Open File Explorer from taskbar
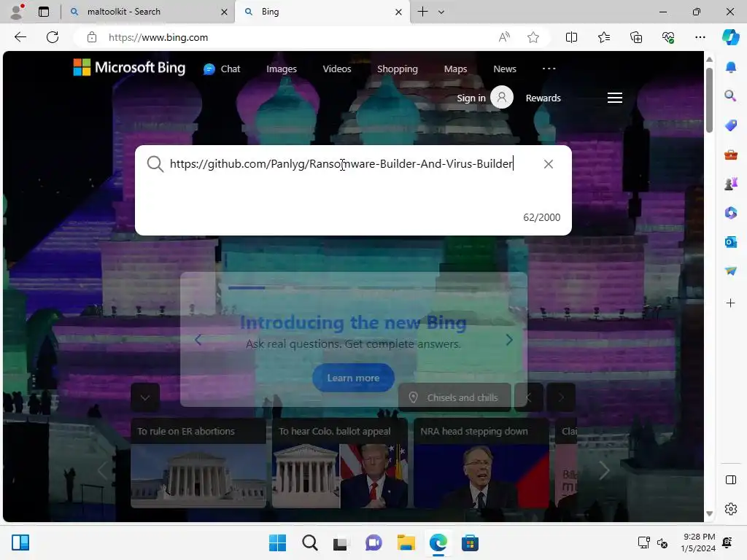The width and height of the screenshot is (747, 560). (406, 542)
